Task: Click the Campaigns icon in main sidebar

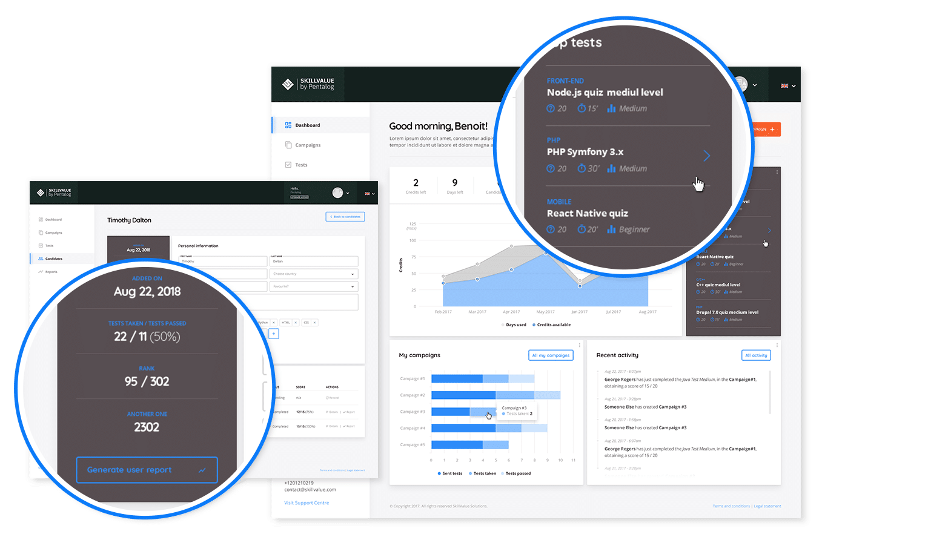Action: pos(288,145)
